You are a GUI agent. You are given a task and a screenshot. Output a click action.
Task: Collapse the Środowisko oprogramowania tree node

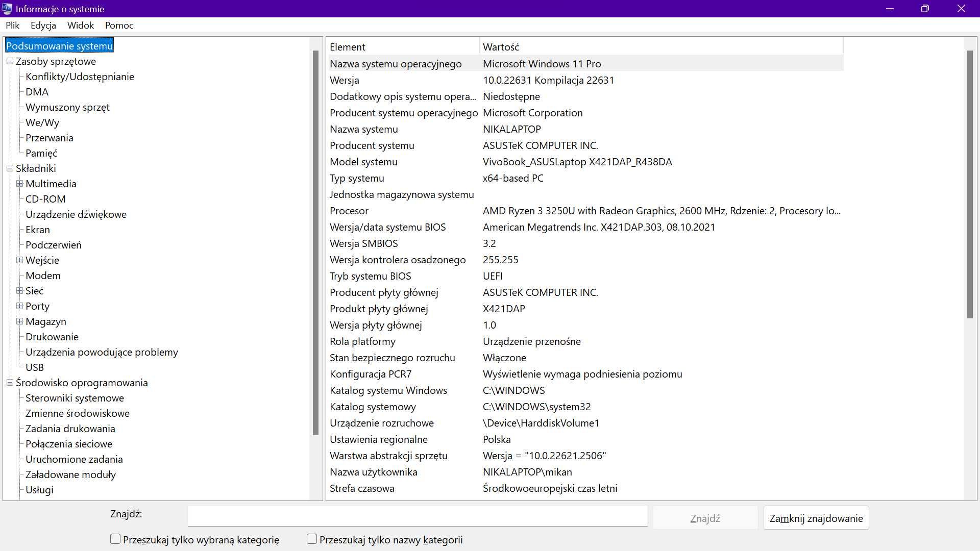(10, 383)
